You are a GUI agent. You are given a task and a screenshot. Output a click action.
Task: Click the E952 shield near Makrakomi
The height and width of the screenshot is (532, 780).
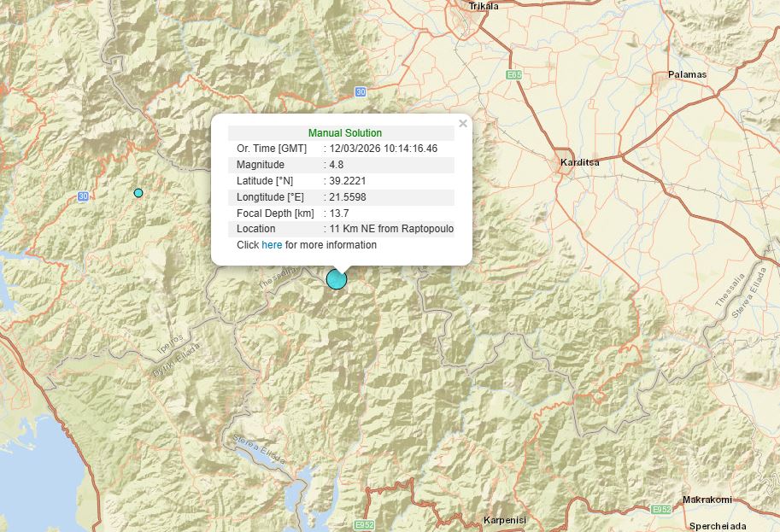coord(661,509)
